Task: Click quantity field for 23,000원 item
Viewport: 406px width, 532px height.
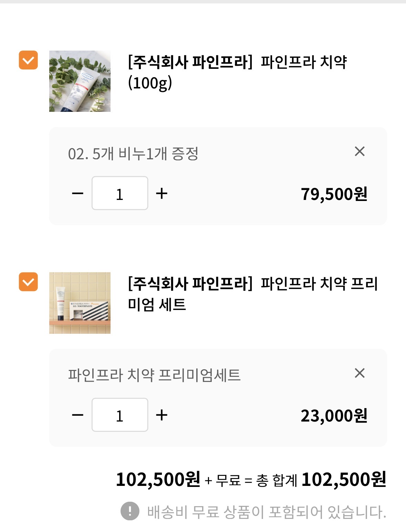Action: [x=120, y=415]
